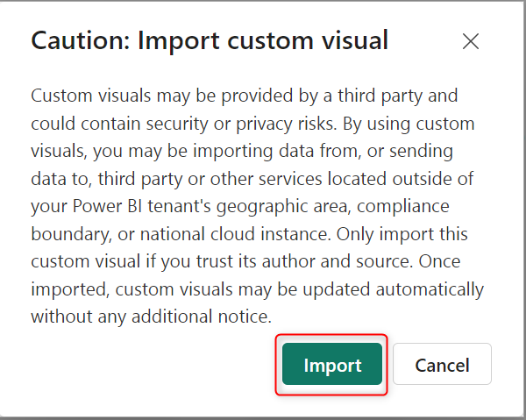Click the green Import button
The image size is (526, 420).
point(332,365)
